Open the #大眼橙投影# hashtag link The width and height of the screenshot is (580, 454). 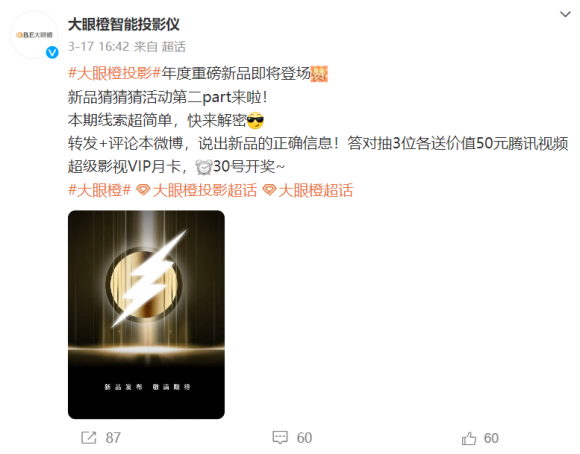[114, 73]
